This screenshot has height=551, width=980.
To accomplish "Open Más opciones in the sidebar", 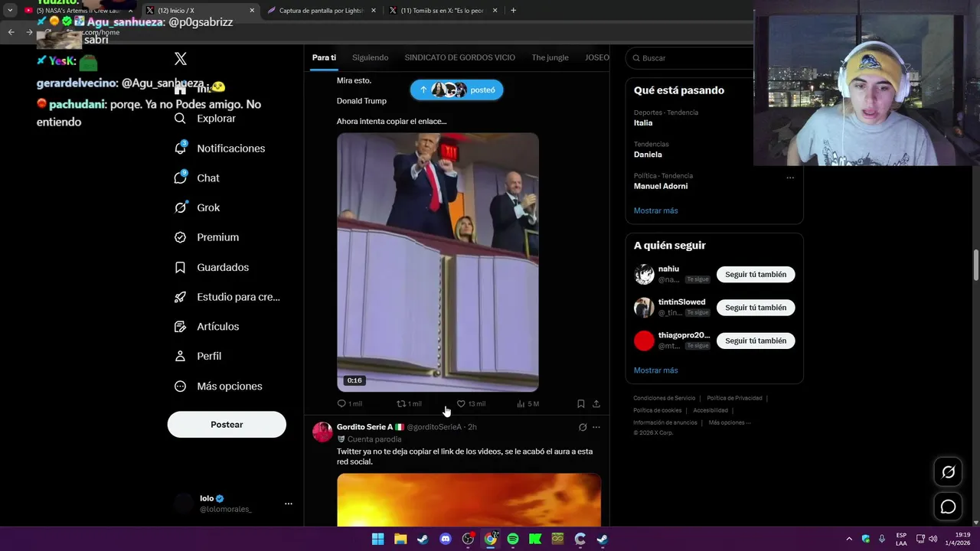I will 218,386.
